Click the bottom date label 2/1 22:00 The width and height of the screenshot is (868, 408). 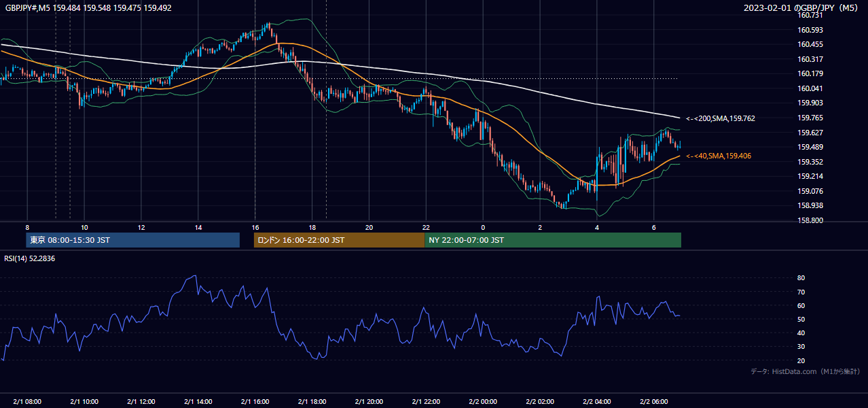(x=426, y=401)
